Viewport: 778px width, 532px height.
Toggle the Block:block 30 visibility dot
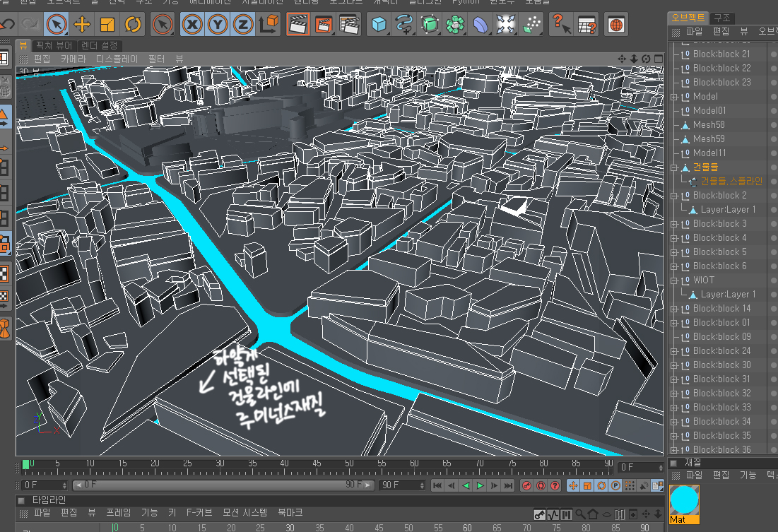pos(774,365)
